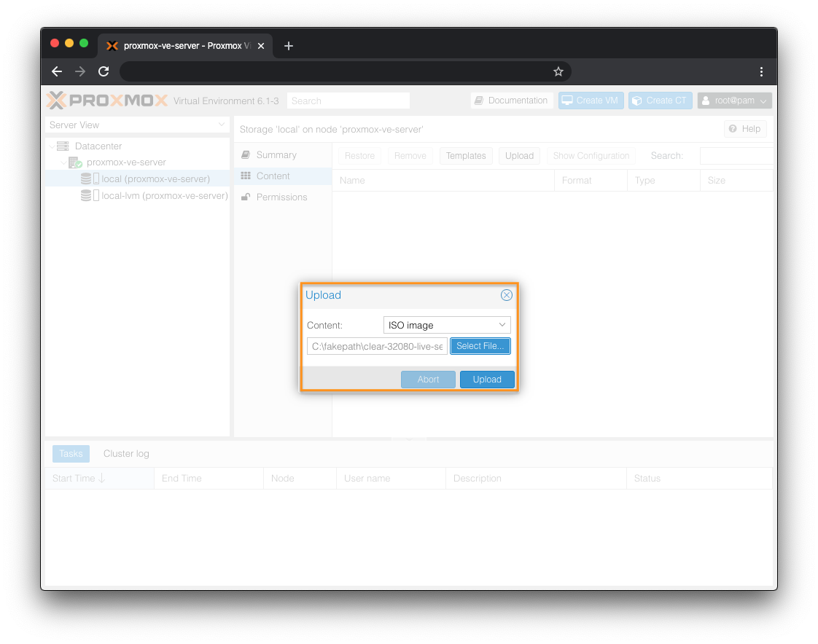Focus the top Search field
The image size is (818, 644).
pos(348,101)
